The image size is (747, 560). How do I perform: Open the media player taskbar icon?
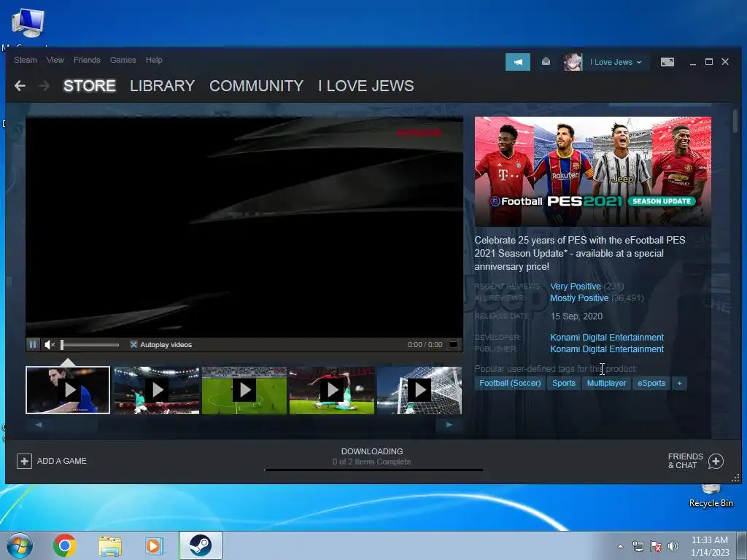click(x=154, y=545)
